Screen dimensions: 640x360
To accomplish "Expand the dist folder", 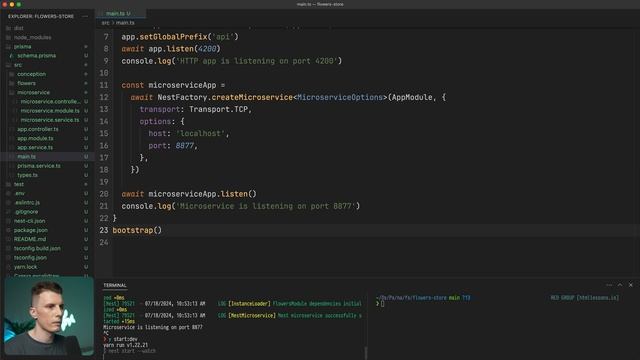I will tap(19, 28).
